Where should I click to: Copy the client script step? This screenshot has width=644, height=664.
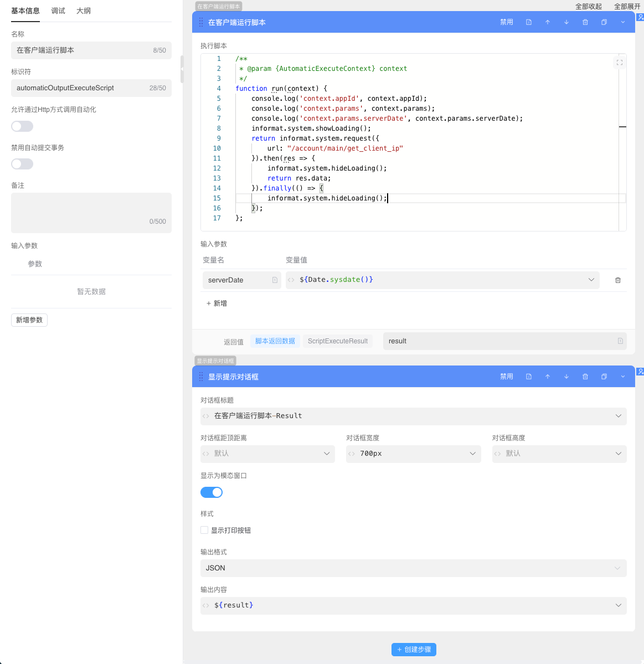(x=604, y=22)
